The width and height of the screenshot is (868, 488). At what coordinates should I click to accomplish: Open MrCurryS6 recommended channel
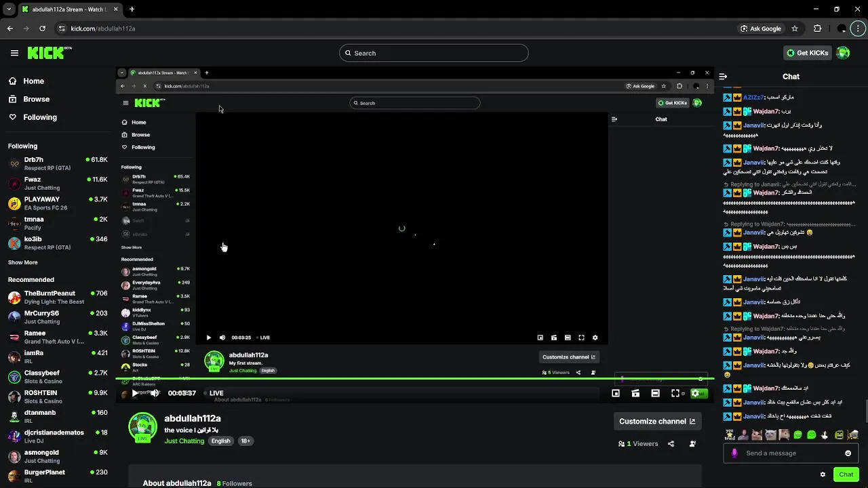(57, 317)
